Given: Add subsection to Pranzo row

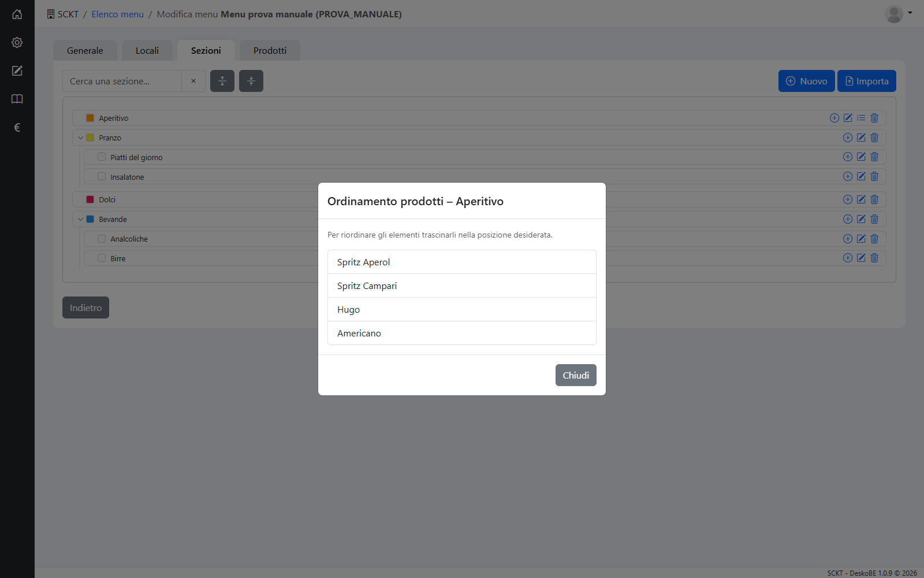Looking at the screenshot, I should [848, 138].
